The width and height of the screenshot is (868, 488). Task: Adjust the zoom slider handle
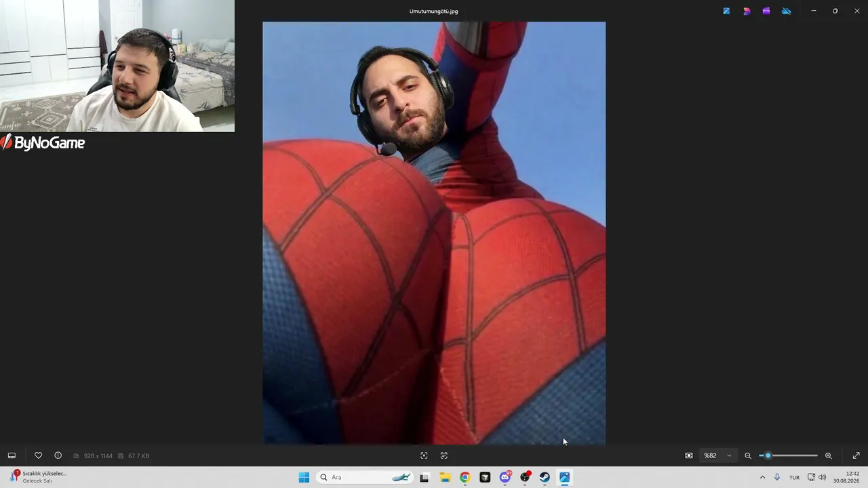point(768,455)
